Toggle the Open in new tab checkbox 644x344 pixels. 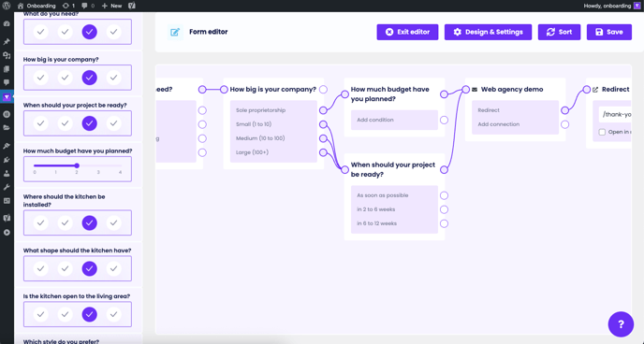tap(602, 132)
